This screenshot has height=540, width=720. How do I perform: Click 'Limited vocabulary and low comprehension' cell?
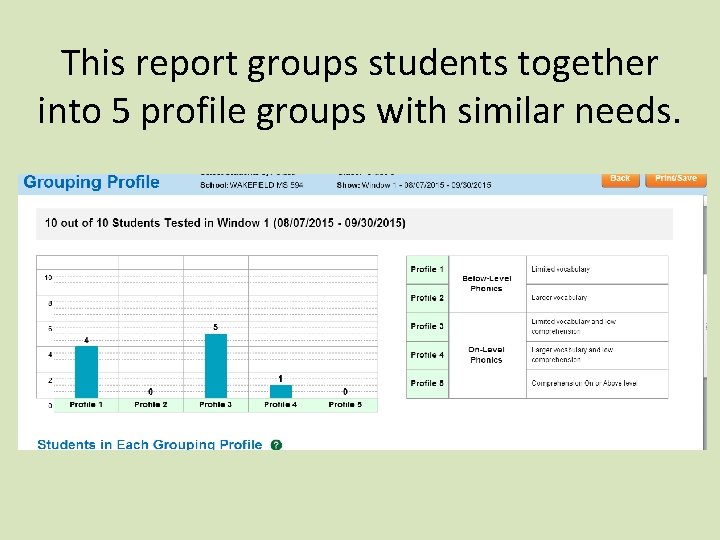tap(597, 326)
